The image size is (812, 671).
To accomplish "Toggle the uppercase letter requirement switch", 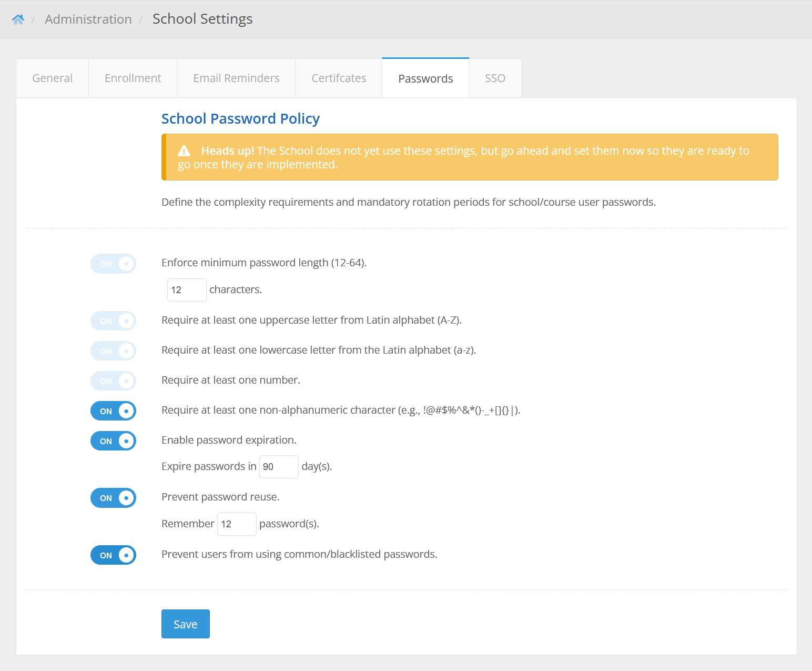I will pyautogui.click(x=113, y=321).
